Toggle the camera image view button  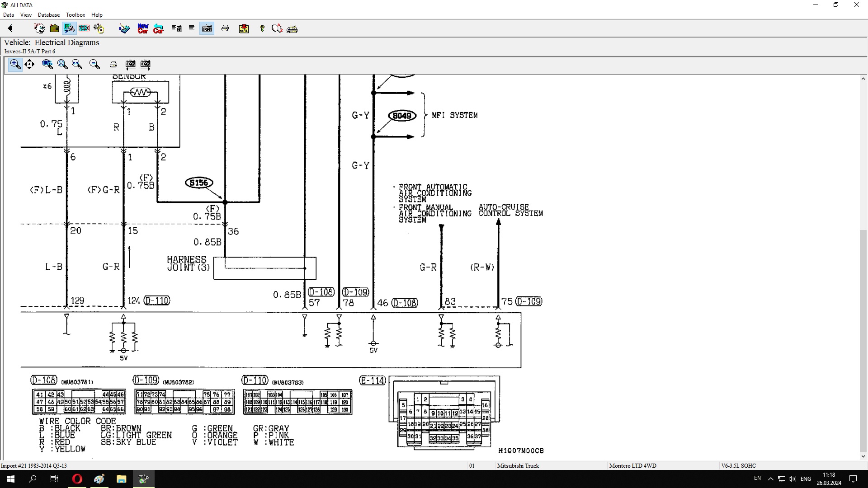click(207, 28)
